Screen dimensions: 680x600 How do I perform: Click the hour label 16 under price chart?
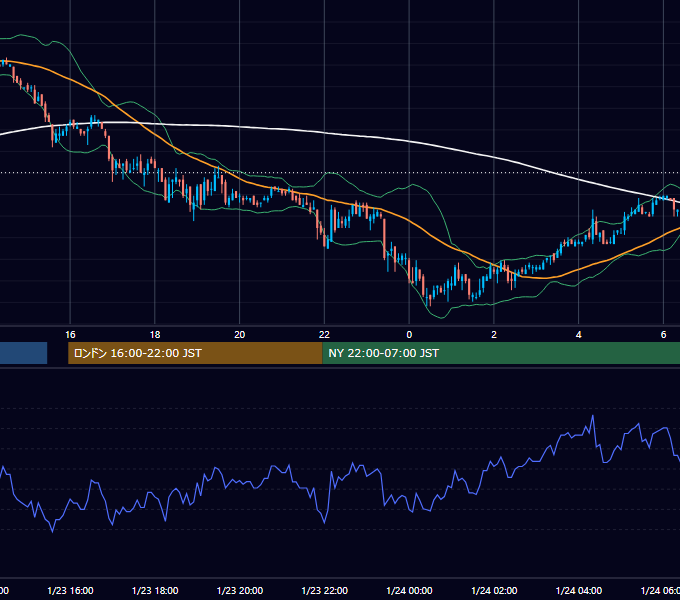pos(70,335)
